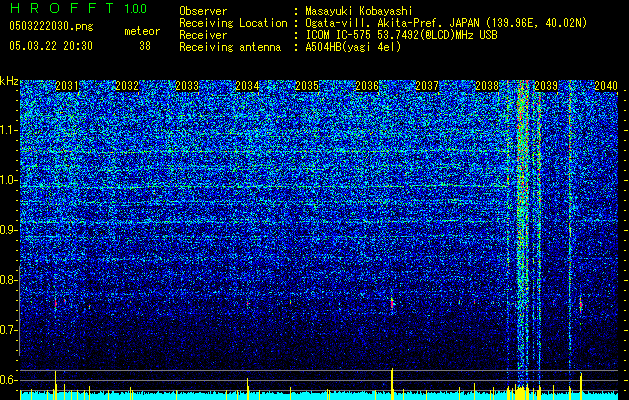
Task: Click the 2039 time marker
Action: click(x=546, y=86)
